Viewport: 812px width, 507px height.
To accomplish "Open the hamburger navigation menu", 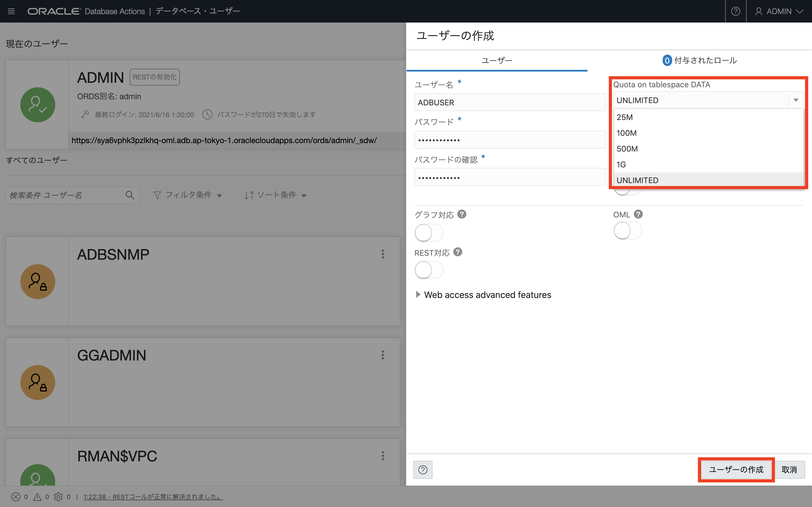I will pos(11,11).
